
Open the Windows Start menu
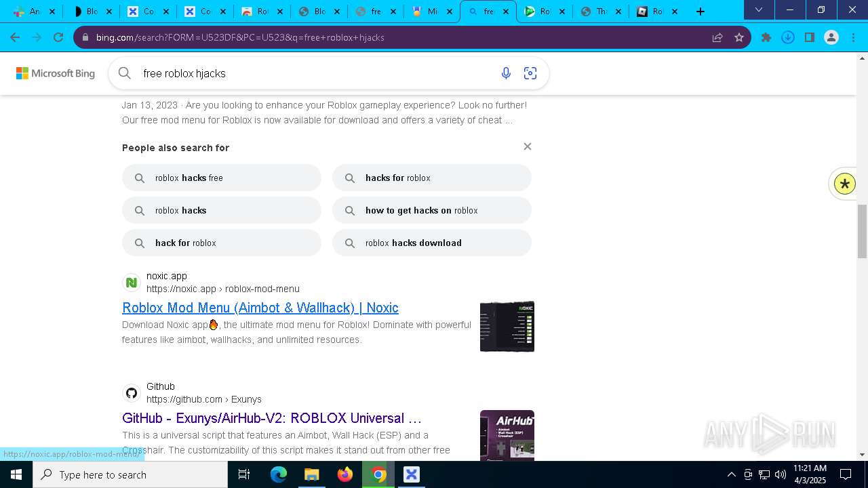16,474
